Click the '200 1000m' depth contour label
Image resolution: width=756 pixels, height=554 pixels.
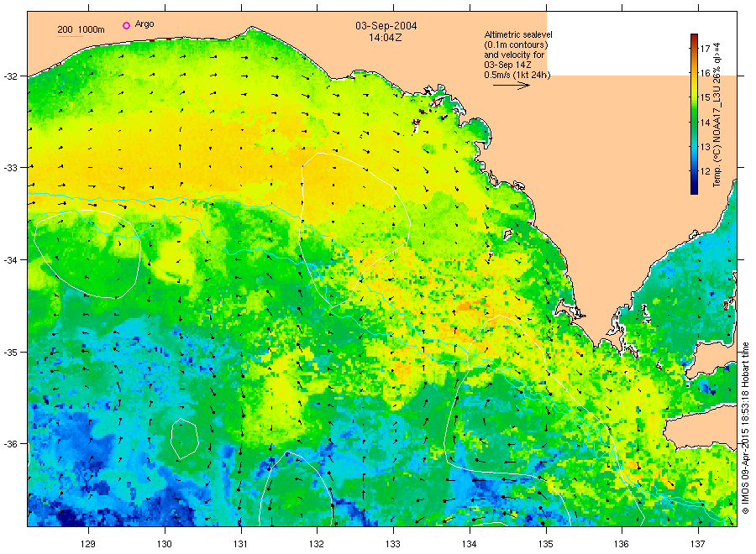coord(81,29)
